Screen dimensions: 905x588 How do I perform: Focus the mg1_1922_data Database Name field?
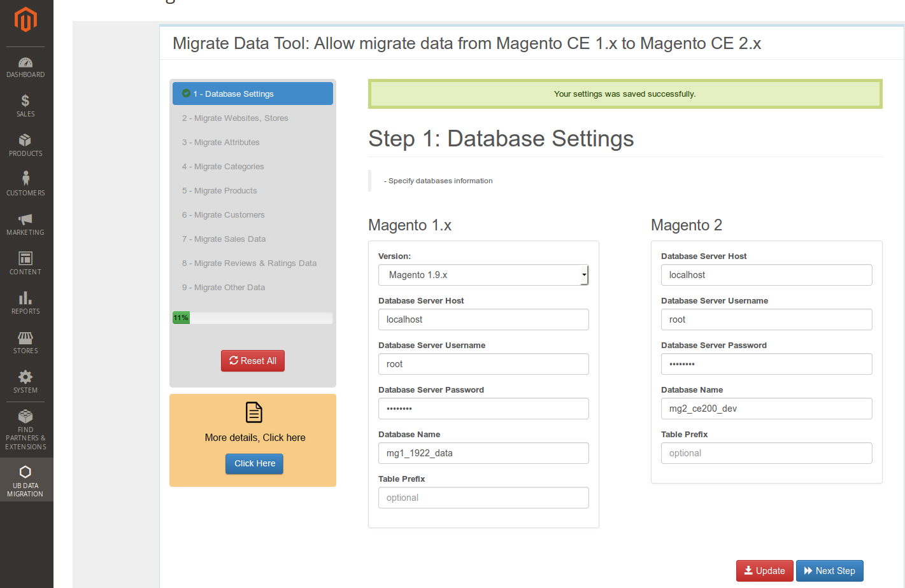(x=483, y=453)
